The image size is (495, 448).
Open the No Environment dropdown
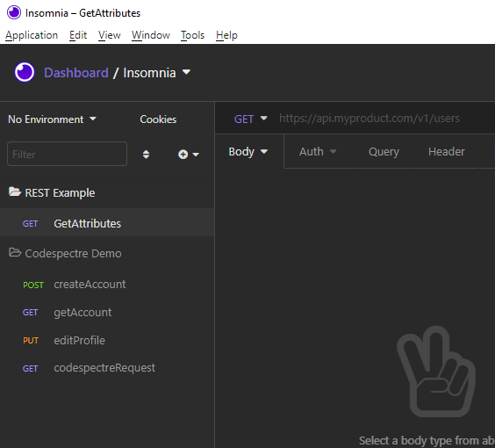click(52, 119)
